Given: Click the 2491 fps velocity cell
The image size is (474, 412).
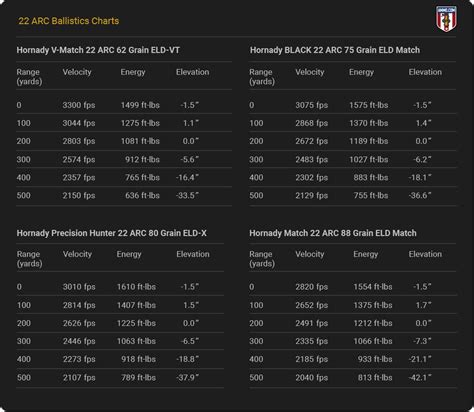Looking at the screenshot, I should [x=312, y=323].
